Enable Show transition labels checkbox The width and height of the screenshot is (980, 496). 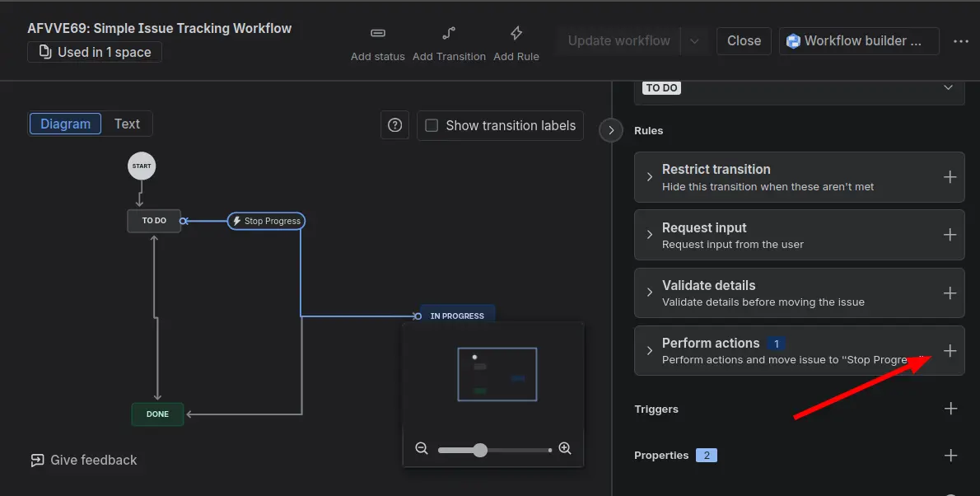tap(432, 126)
